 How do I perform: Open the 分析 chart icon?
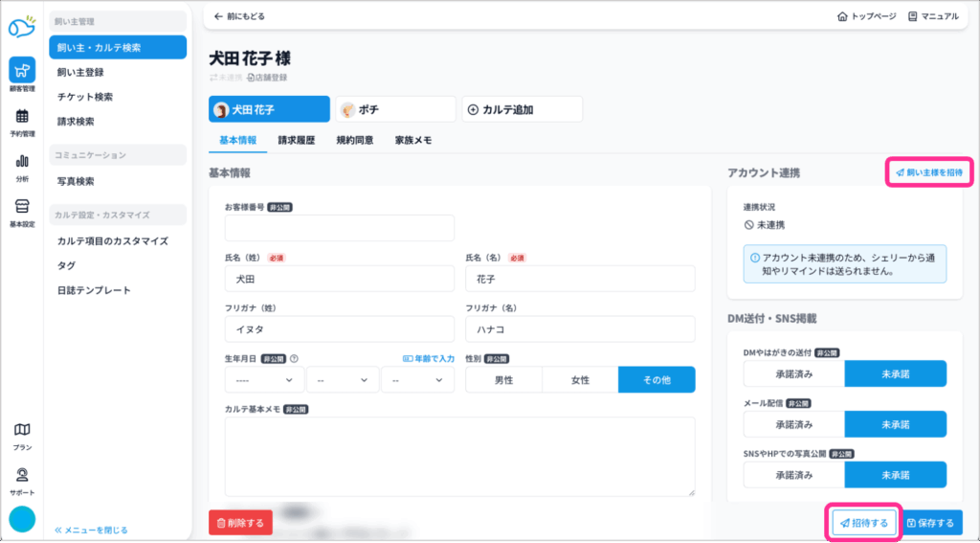pos(22,161)
